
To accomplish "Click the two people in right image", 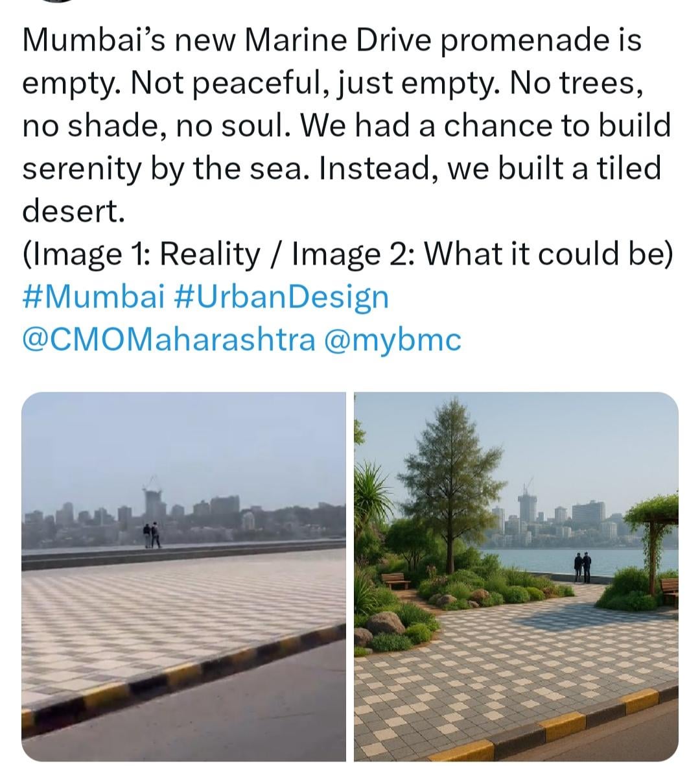I will click(582, 567).
